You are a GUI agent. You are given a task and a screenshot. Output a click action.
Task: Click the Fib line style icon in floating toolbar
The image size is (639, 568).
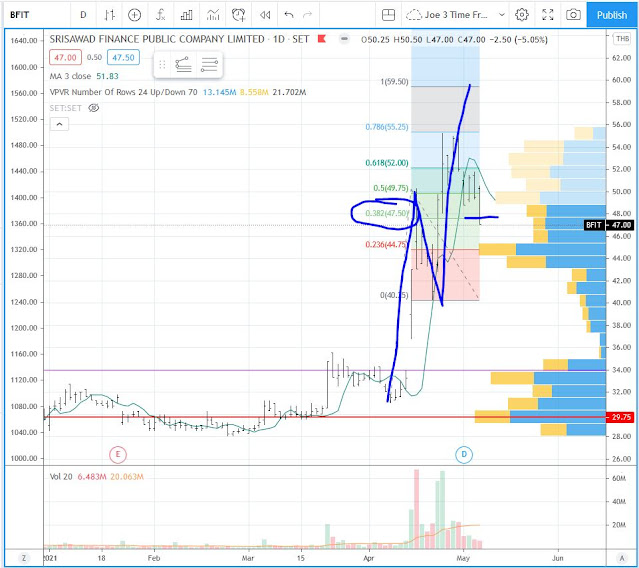[183, 64]
